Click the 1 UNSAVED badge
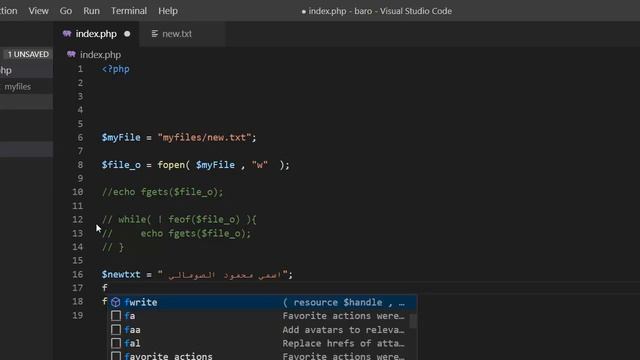This screenshot has height=360, width=640. coord(28,54)
